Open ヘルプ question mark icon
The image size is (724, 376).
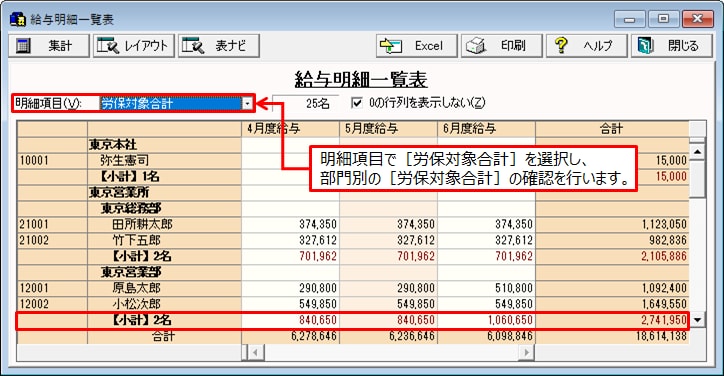point(561,45)
